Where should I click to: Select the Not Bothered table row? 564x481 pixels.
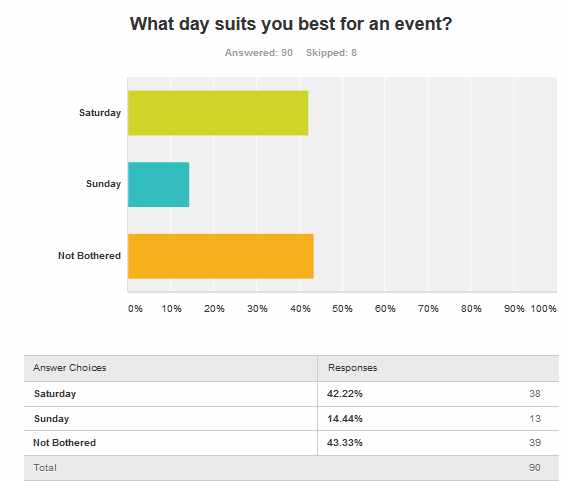point(292,443)
